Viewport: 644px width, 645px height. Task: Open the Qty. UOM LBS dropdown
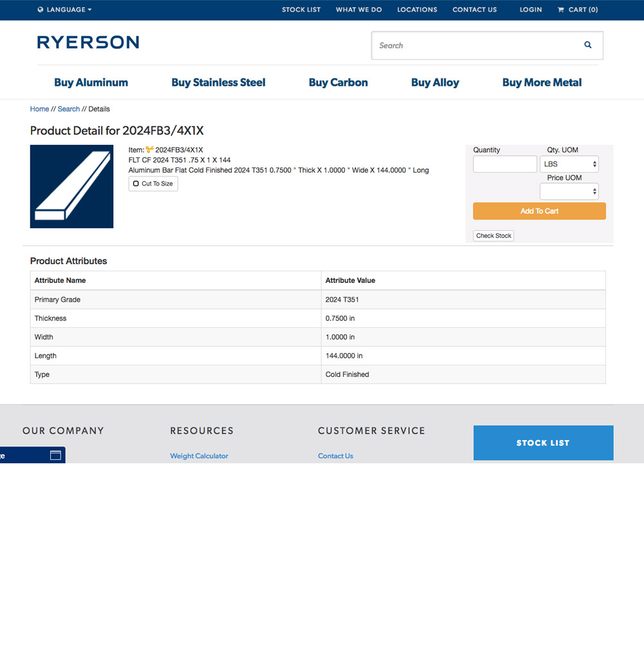[x=569, y=164]
